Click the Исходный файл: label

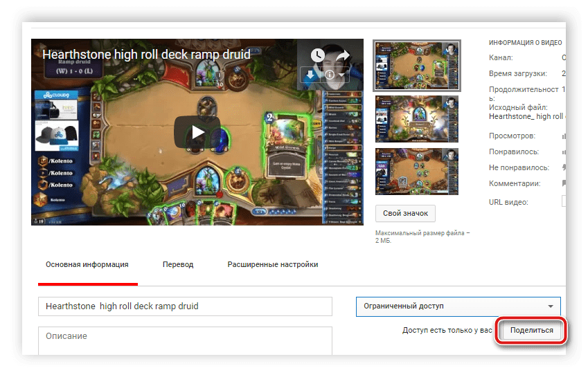point(518,107)
